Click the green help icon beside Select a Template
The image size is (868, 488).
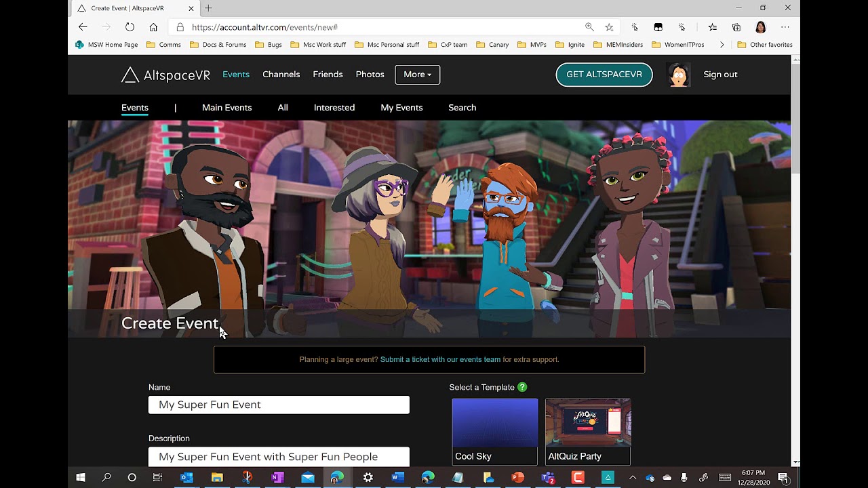(522, 387)
